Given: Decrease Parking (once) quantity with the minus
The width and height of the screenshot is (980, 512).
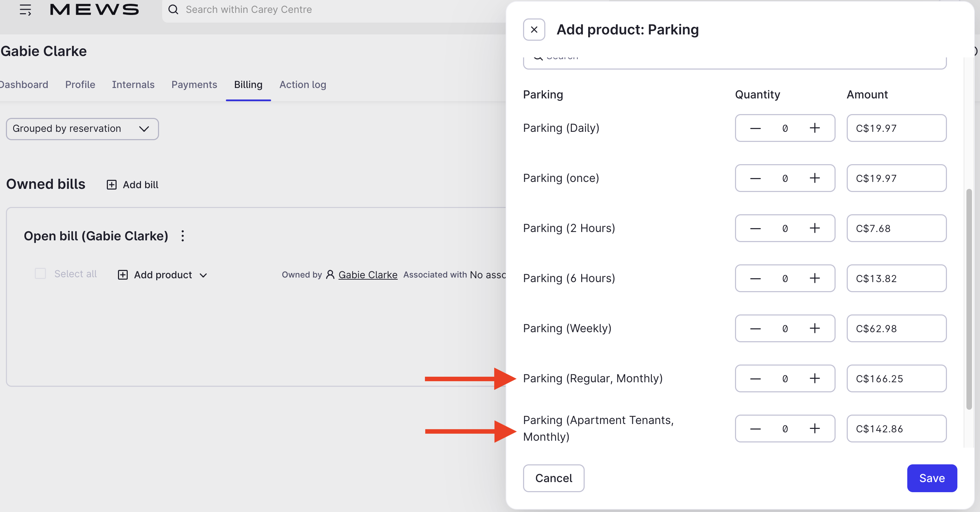Looking at the screenshot, I should coord(755,178).
